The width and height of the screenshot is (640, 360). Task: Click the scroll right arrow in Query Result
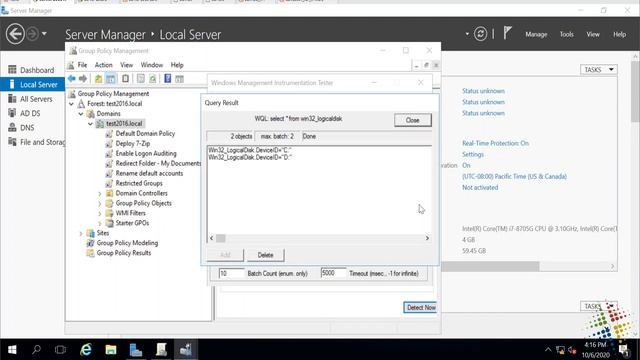(x=427, y=238)
